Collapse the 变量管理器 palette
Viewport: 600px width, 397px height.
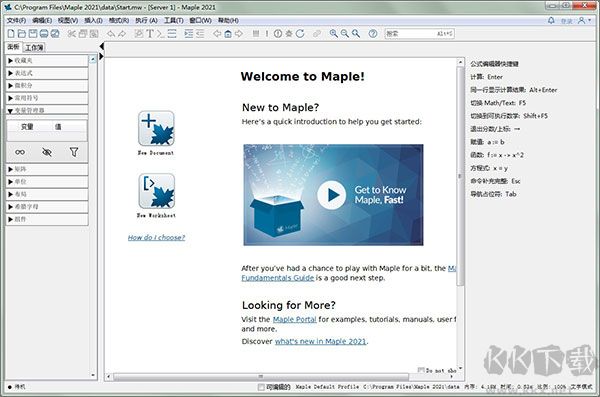pyautogui.click(x=47, y=110)
